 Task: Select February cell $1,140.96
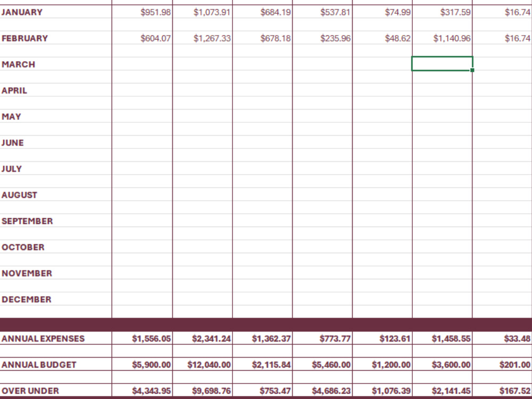point(443,38)
